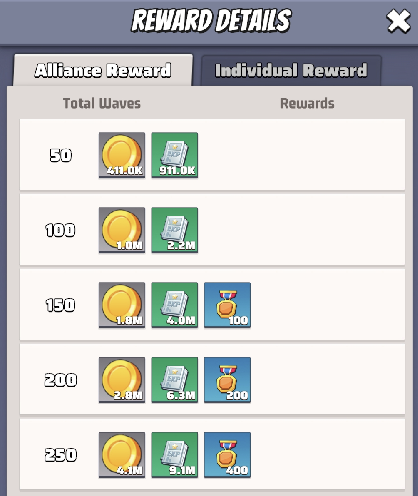Tap the 4.1M gold coin reward
The height and width of the screenshot is (496, 418).
(x=122, y=455)
